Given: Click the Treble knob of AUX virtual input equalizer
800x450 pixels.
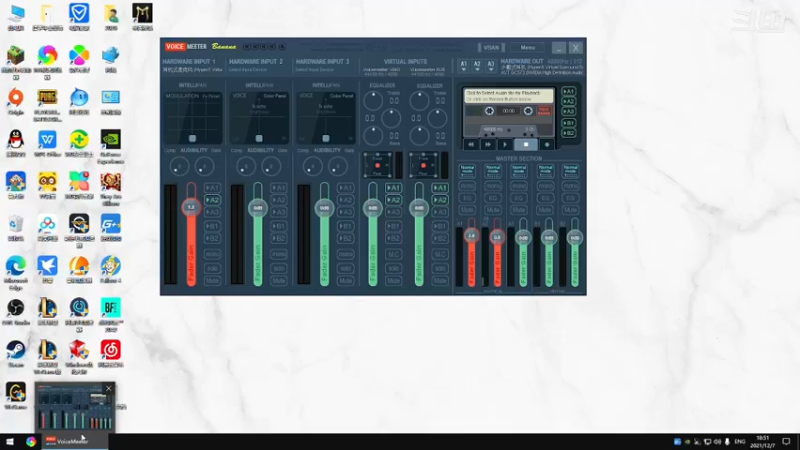Looking at the screenshot, I should 419,101.
